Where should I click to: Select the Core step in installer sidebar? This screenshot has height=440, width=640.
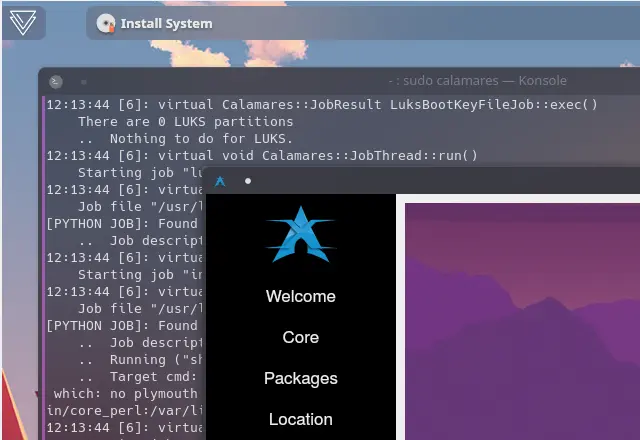tap(301, 338)
